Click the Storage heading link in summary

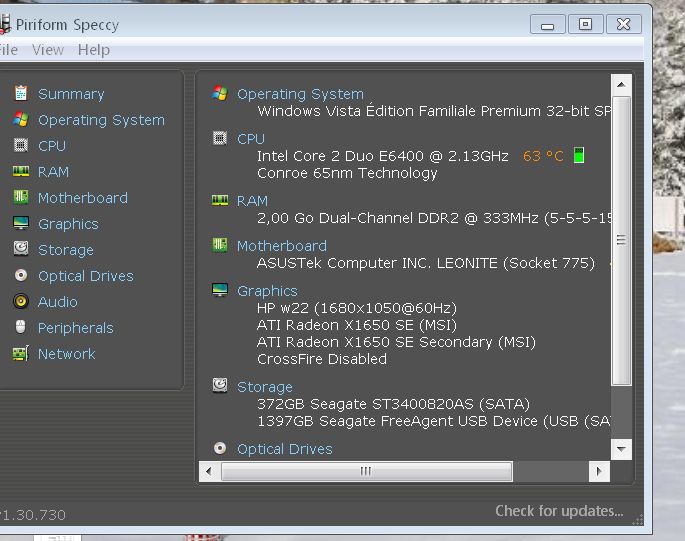click(x=265, y=387)
